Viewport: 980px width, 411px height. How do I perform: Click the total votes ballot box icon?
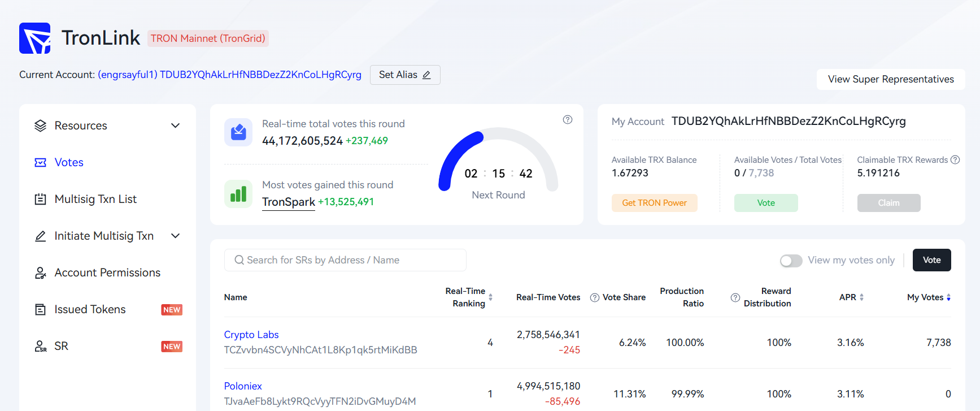click(x=238, y=132)
